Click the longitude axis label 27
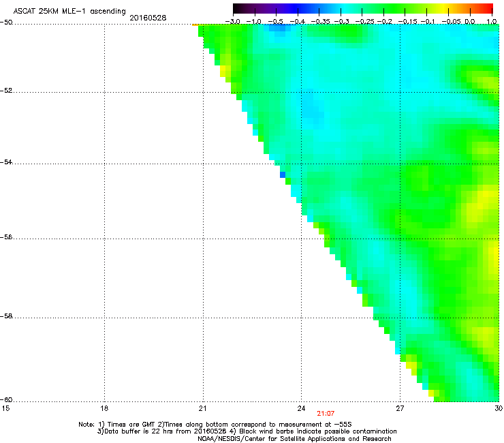The height and width of the screenshot is (443, 504). [400, 408]
